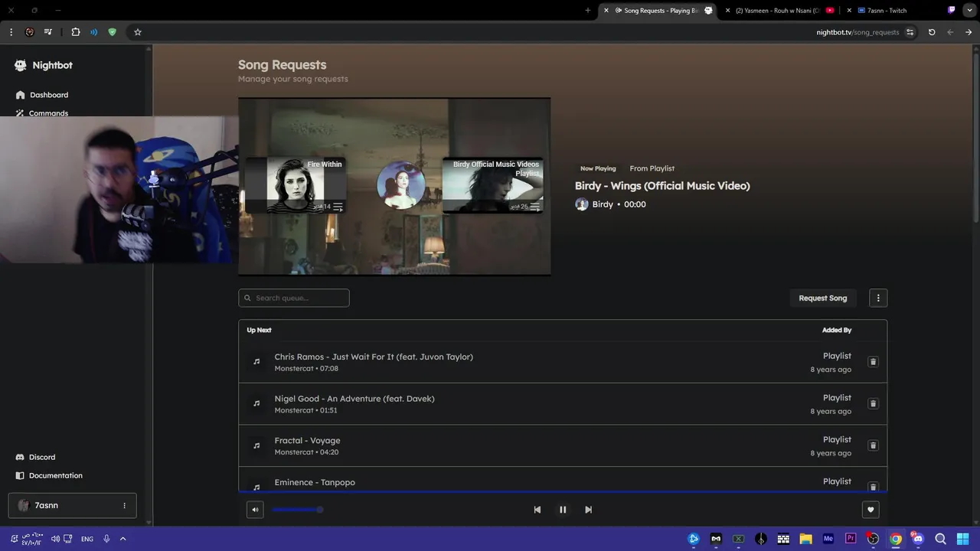This screenshot has height=551, width=980.
Task: Skip to next song
Action: point(588,510)
